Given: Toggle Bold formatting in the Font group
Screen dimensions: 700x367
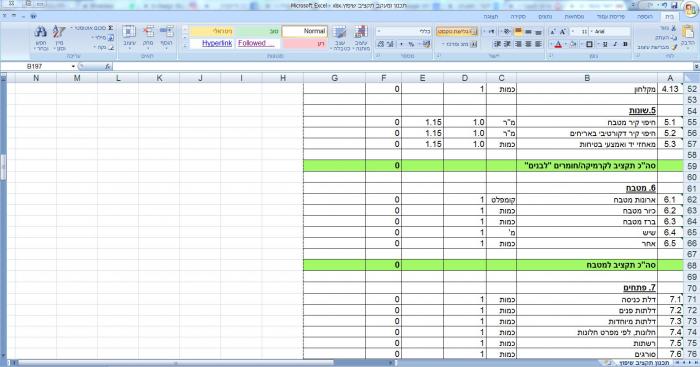Looking at the screenshot, I should coord(625,44).
